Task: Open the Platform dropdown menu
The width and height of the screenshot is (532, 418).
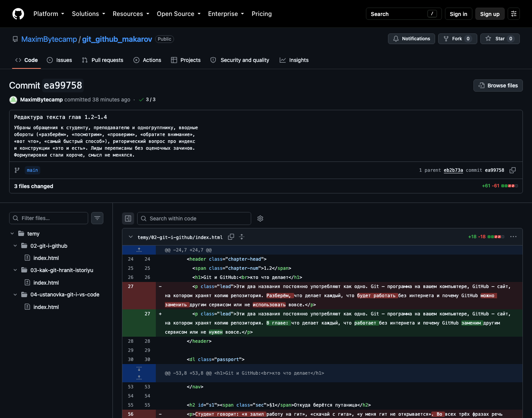Action: [x=49, y=14]
